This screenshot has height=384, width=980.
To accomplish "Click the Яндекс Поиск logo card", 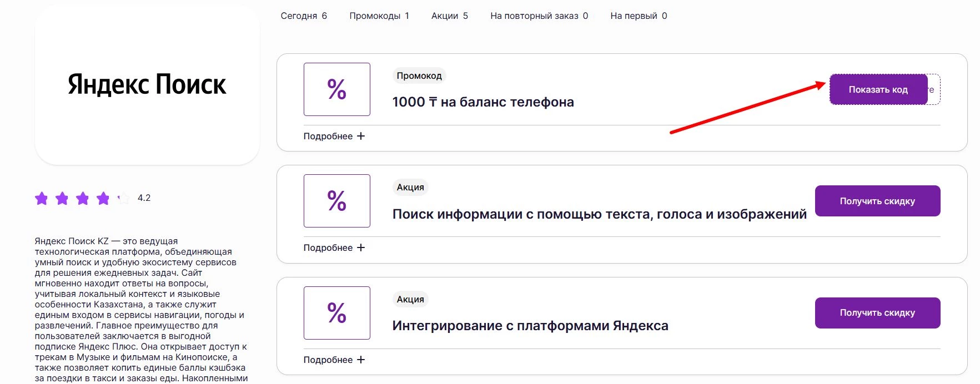I will pos(147,85).
